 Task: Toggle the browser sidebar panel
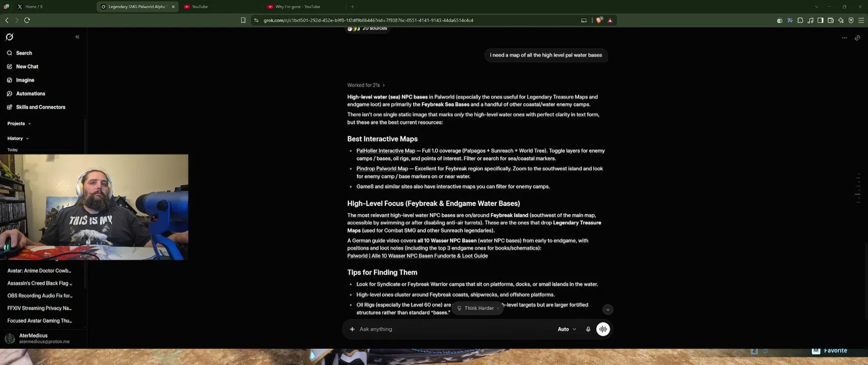[820, 20]
